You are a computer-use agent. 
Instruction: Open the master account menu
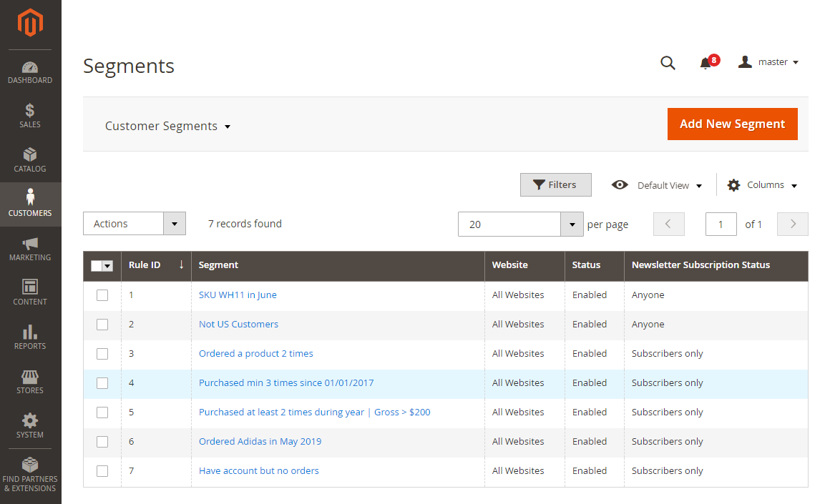coord(768,61)
